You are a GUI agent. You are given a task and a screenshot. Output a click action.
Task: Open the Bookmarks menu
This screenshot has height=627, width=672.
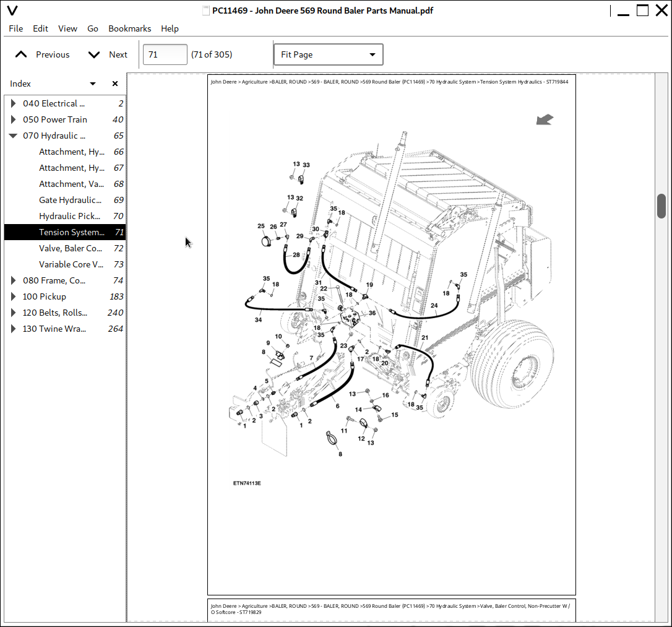tap(129, 28)
